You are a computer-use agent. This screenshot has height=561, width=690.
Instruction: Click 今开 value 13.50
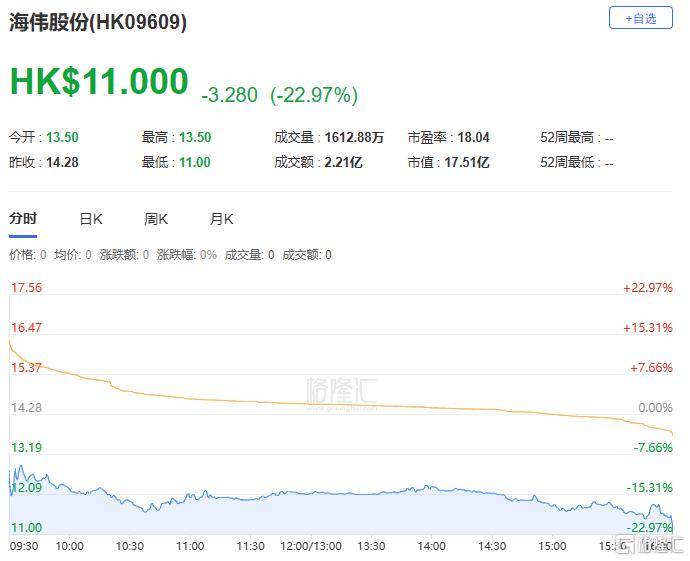[62, 137]
